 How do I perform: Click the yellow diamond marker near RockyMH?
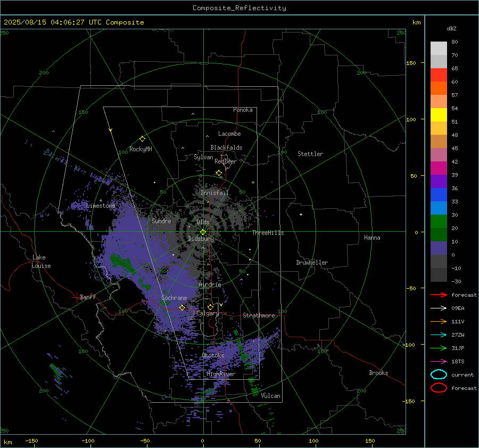pos(142,139)
